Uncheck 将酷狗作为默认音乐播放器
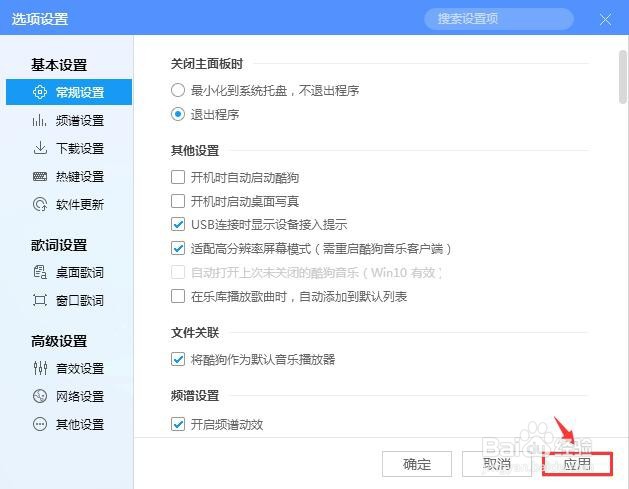This screenshot has height=489, width=629. point(178,359)
